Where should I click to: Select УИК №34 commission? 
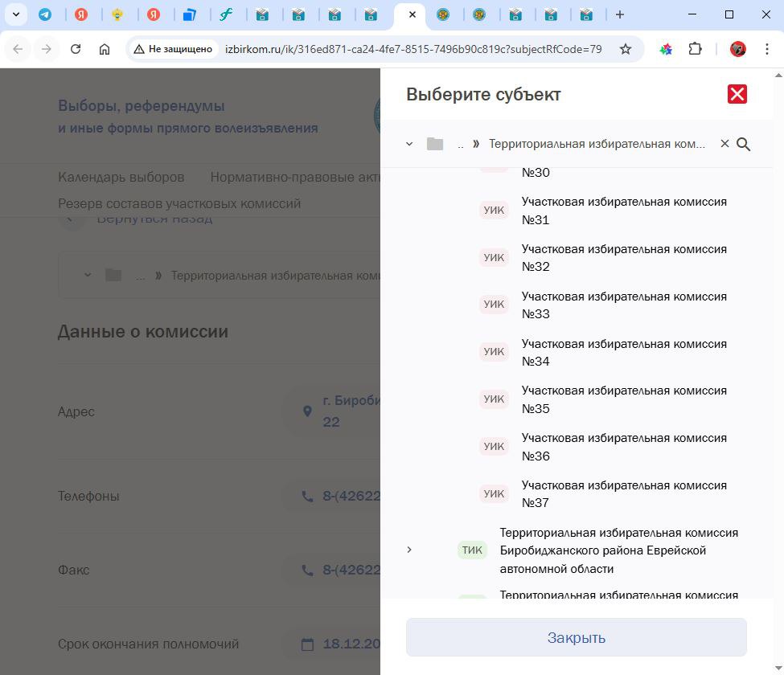624,352
